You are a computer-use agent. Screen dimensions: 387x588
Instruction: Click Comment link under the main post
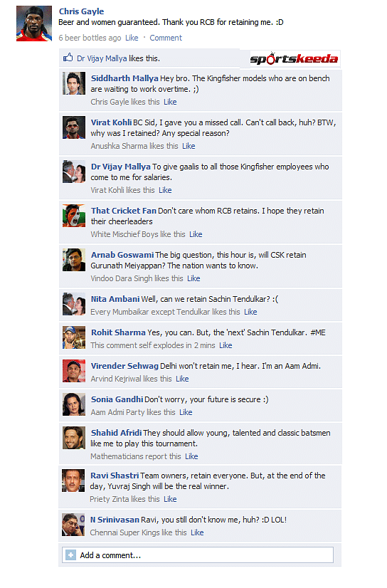point(166,38)
